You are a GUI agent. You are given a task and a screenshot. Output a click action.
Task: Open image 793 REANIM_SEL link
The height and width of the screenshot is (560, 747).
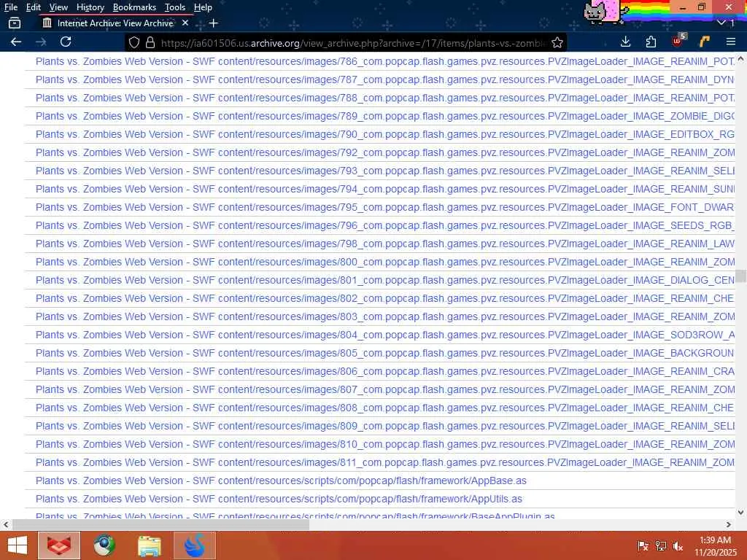(385, 171)
